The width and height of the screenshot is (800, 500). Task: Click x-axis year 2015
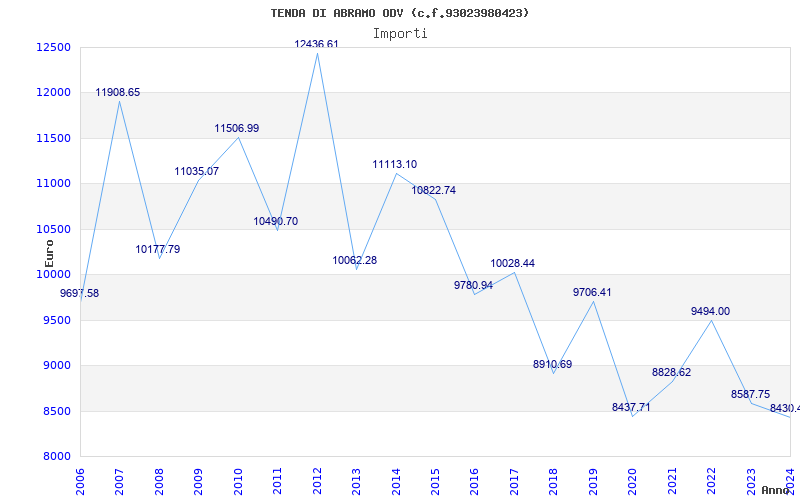pyautogui.click(x=435, y=481)
